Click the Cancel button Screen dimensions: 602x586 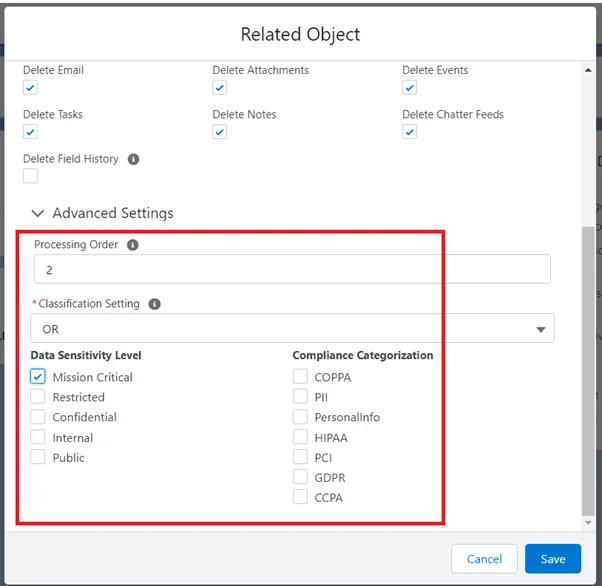coord(484,559)
